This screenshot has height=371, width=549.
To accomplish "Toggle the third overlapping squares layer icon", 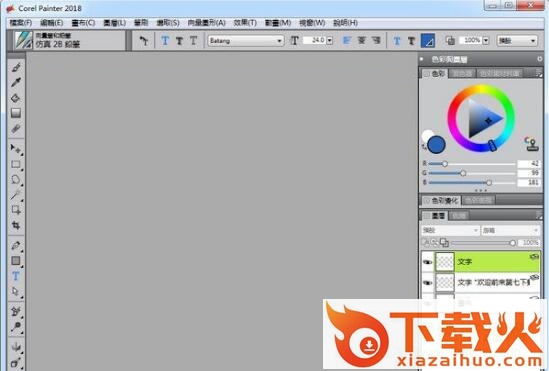I will [444, 242].
